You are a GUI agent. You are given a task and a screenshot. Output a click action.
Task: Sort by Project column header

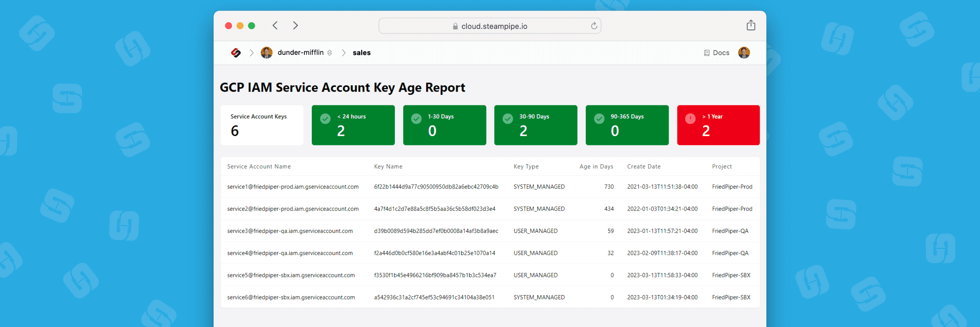click(722, 166)
